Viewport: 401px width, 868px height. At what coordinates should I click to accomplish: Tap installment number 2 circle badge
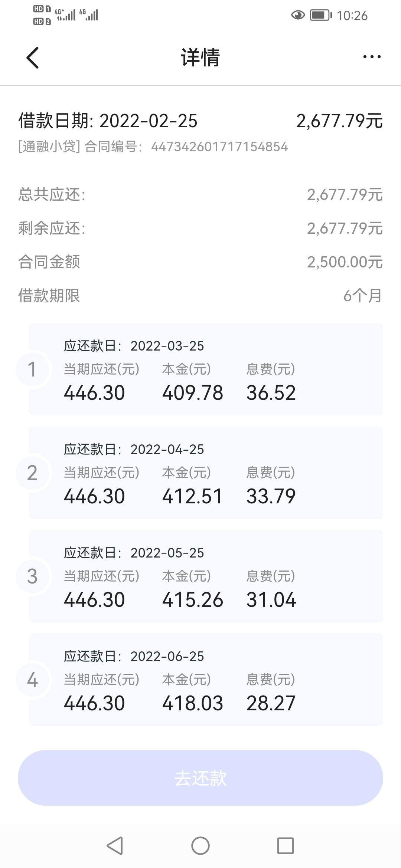pyautogui.click(x=33, y=473)
